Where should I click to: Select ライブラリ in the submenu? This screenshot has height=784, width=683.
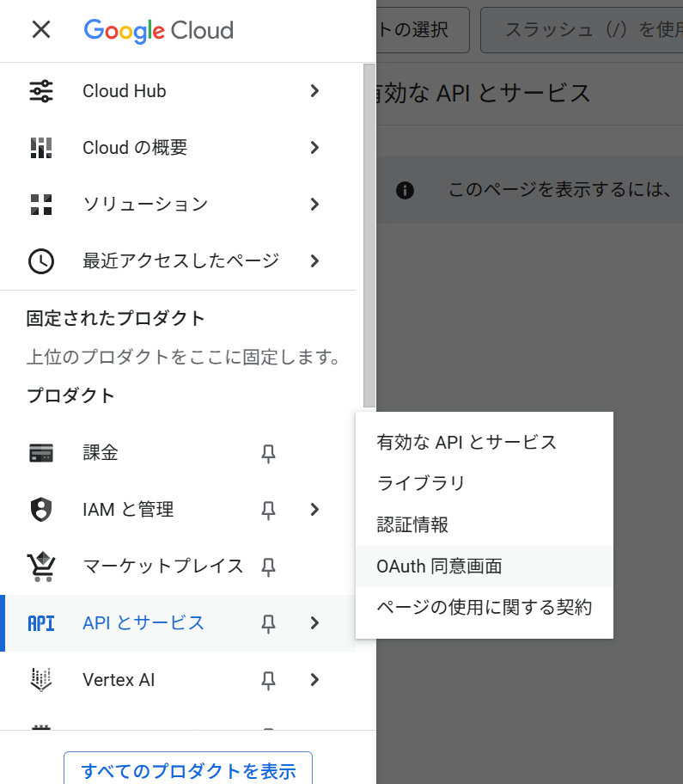pos(485,483)
